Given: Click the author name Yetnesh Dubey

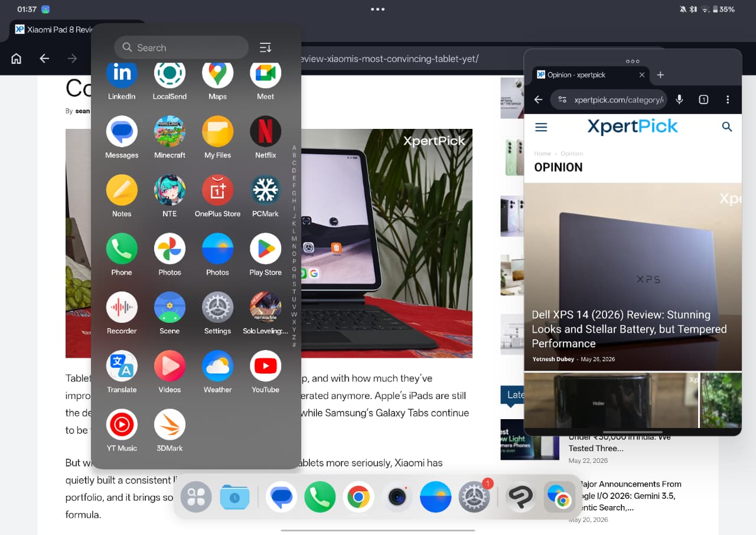Looking at the screenshot, I should coord(553,359).
